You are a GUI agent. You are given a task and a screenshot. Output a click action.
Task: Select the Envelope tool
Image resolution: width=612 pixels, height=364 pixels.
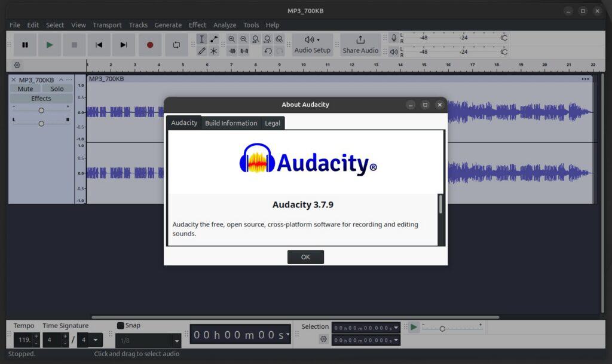point(214,39)
